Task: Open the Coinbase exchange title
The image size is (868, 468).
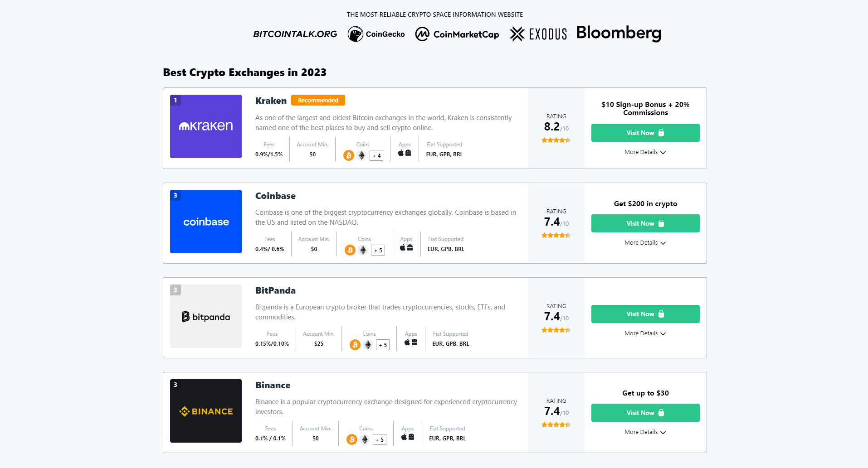Action: click(275, 196)
